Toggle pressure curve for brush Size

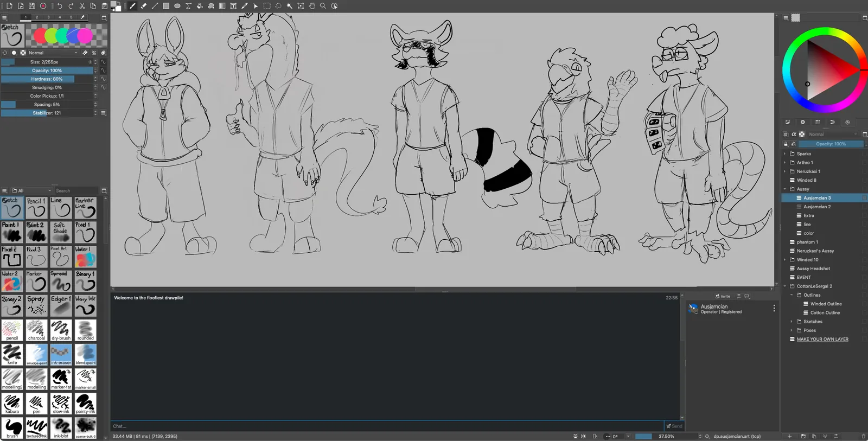point(103,62)
